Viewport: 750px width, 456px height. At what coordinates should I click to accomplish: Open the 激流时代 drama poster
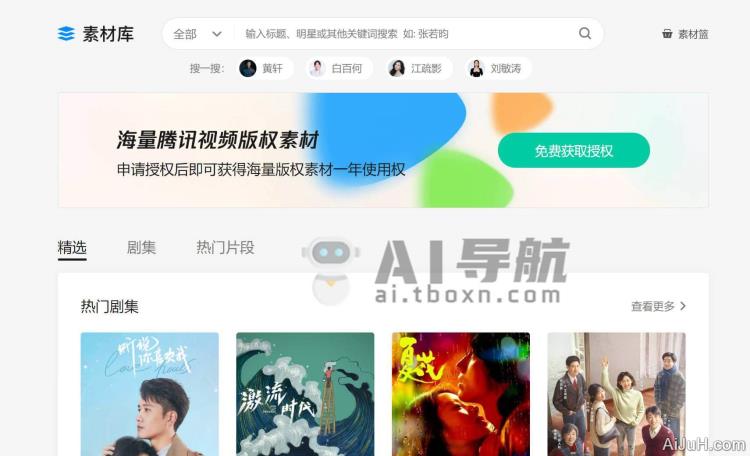click(305, 394)
